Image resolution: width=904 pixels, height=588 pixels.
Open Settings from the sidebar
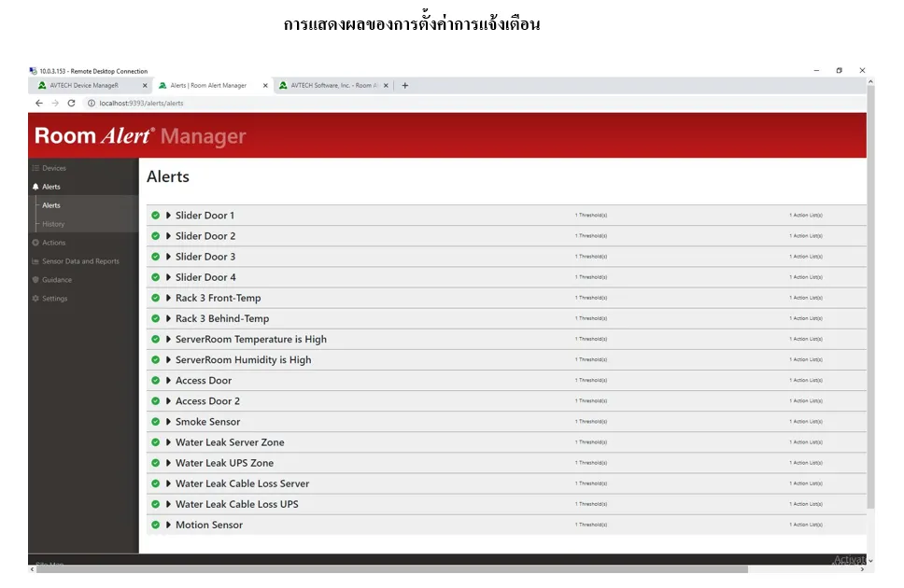(54, 299)
